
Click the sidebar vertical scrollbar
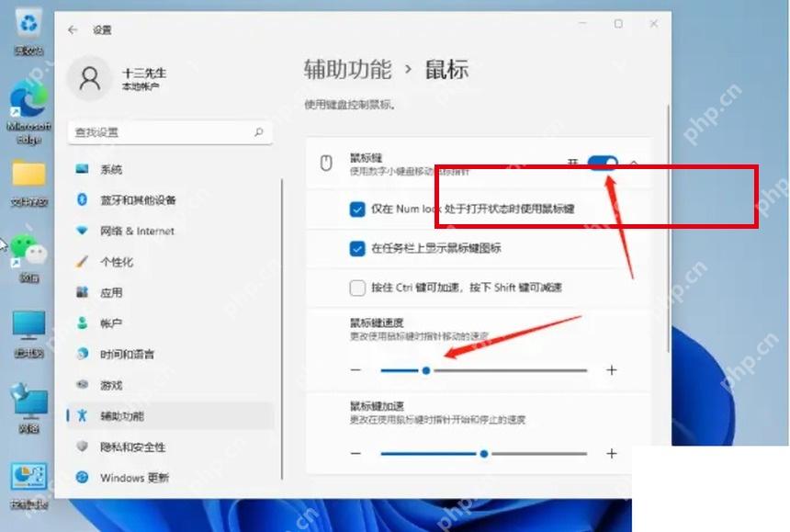click(x=282, y=328)
